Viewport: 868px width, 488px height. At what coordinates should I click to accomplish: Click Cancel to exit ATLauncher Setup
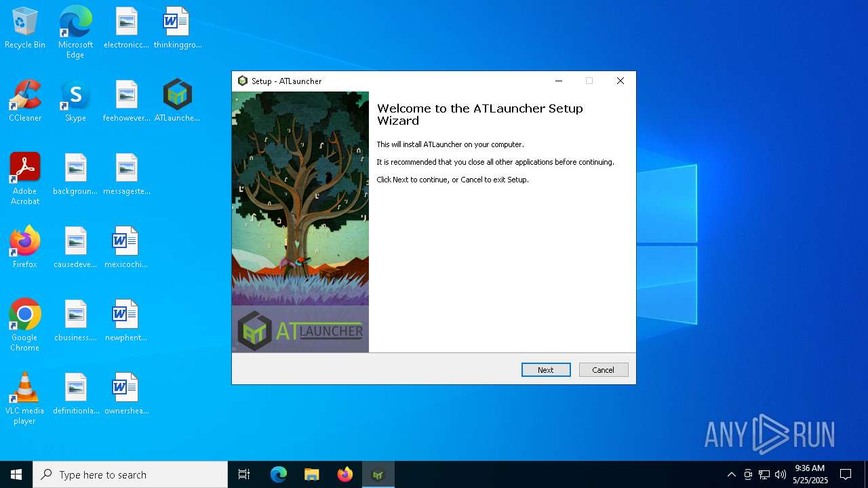[604, 369]
